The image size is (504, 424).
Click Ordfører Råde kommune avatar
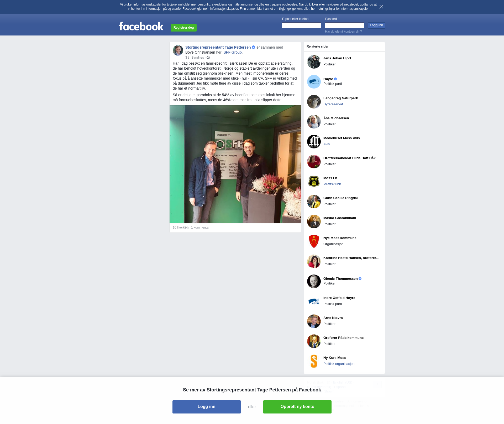coord(314,341)
